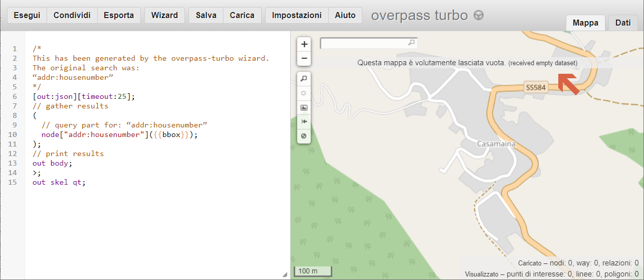Zoom in on the map
Screen dimensions: 644x280
304,44
